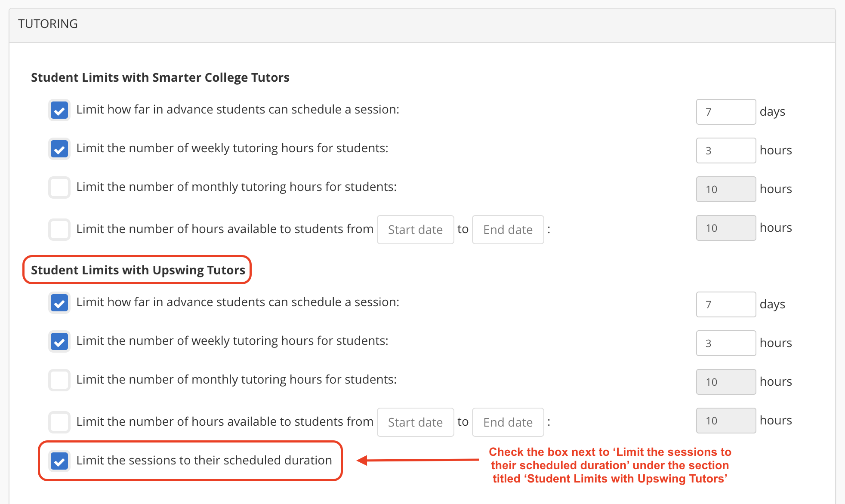Toggle 'Limit the sessions to their scheduled duration'
Image resolution: width=845 pixels, height=504 pixels.
pos(59,461)
